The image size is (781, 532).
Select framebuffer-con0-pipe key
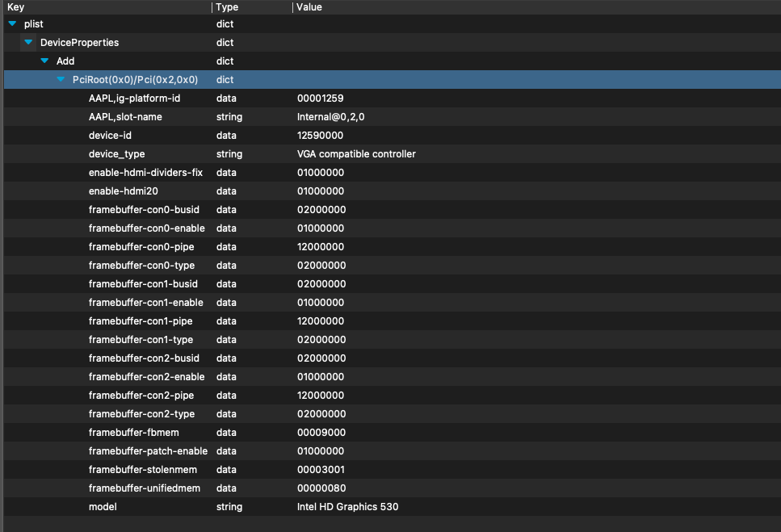[x=141, y=247]
